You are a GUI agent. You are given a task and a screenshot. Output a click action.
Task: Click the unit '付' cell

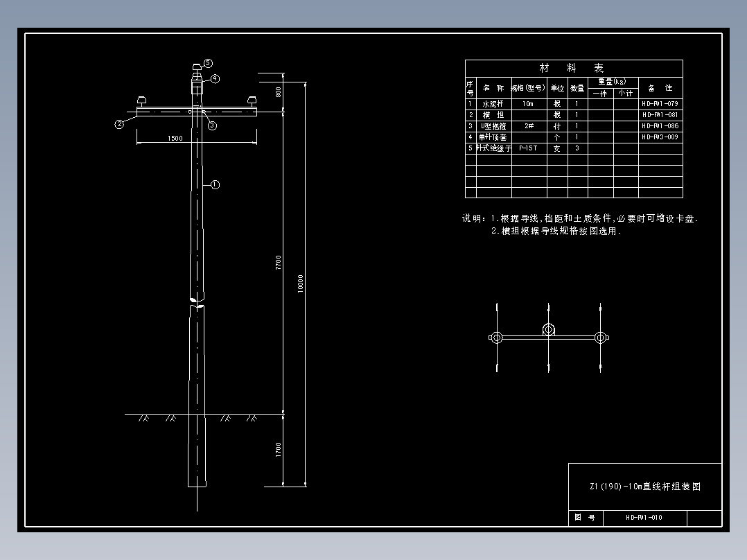[x=557, y=126]
